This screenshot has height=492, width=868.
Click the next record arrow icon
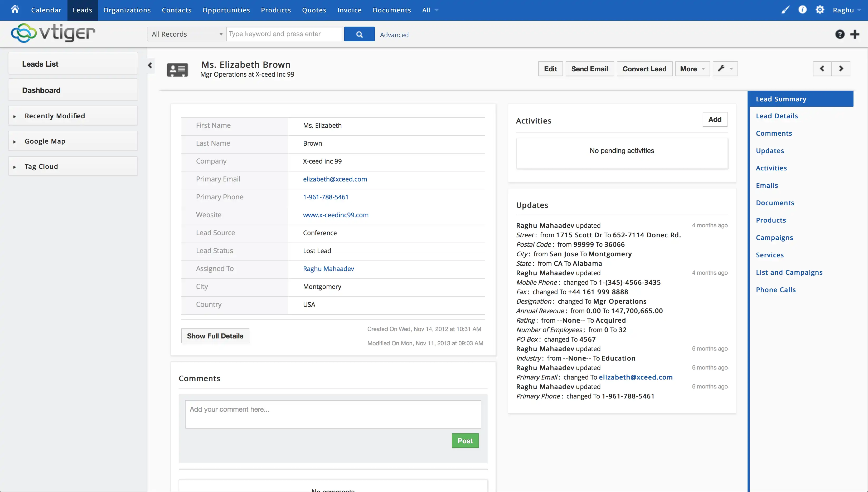pos(841,68)
